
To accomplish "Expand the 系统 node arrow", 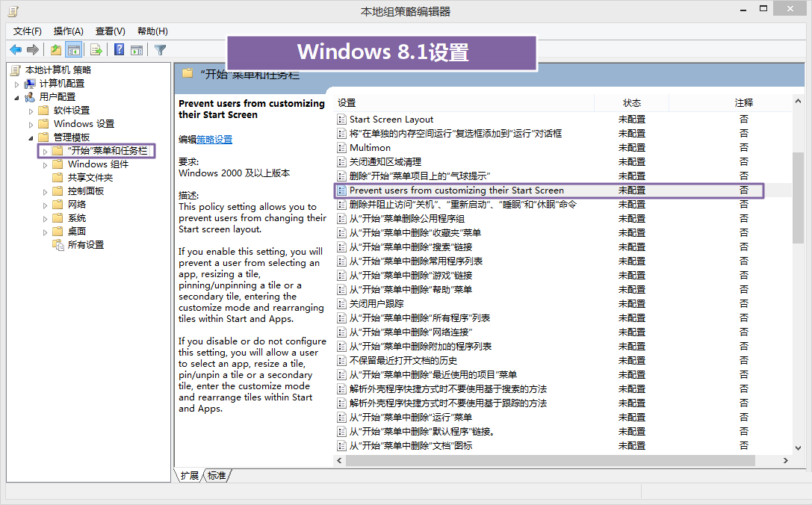I will point(45,219).
